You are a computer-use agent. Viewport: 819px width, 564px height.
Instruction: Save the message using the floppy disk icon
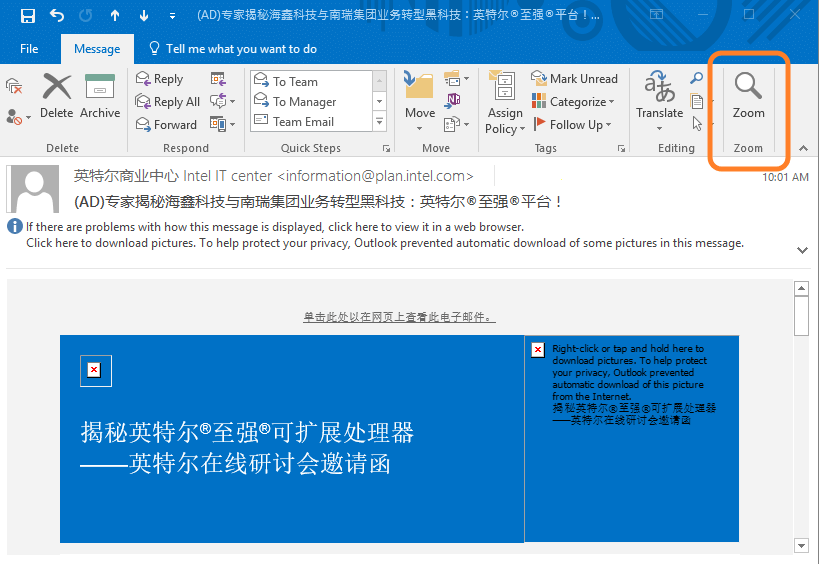click(x=28, y=16)
